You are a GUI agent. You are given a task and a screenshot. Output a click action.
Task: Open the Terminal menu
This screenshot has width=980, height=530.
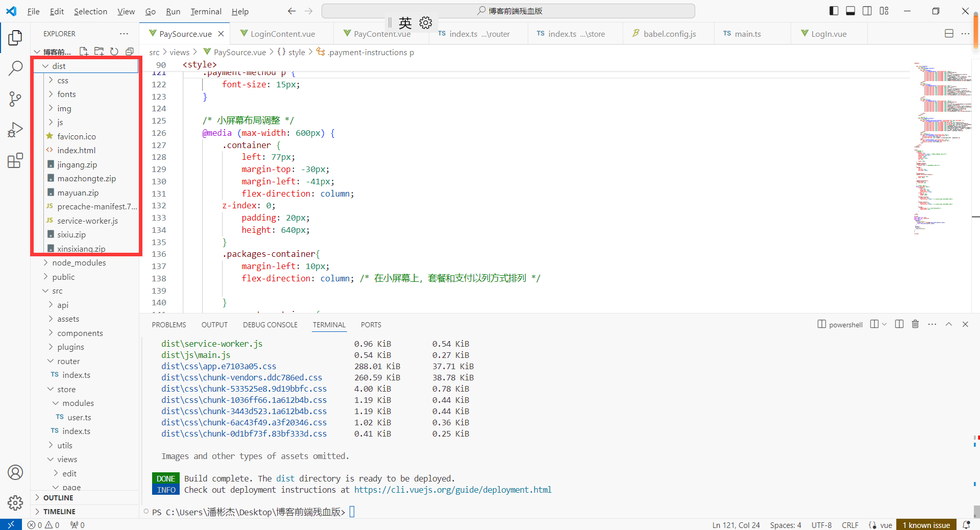click(x=206, y=11)
